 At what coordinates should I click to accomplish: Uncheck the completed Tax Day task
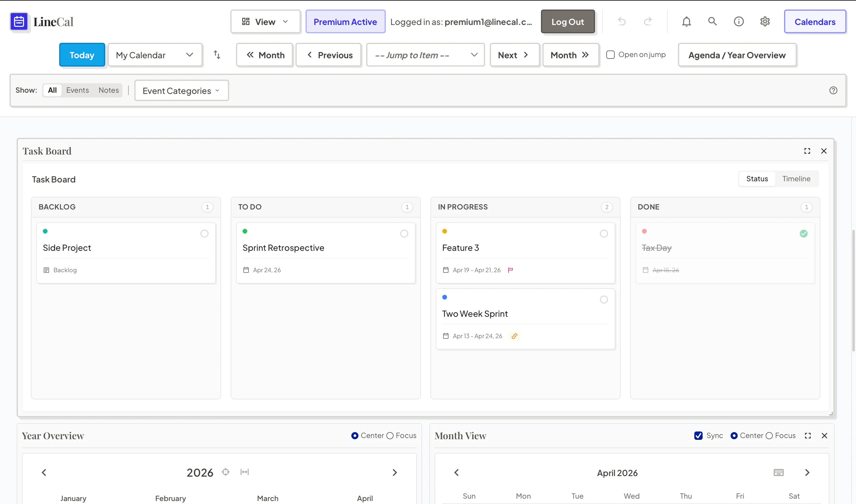click(x=804, y=234)
